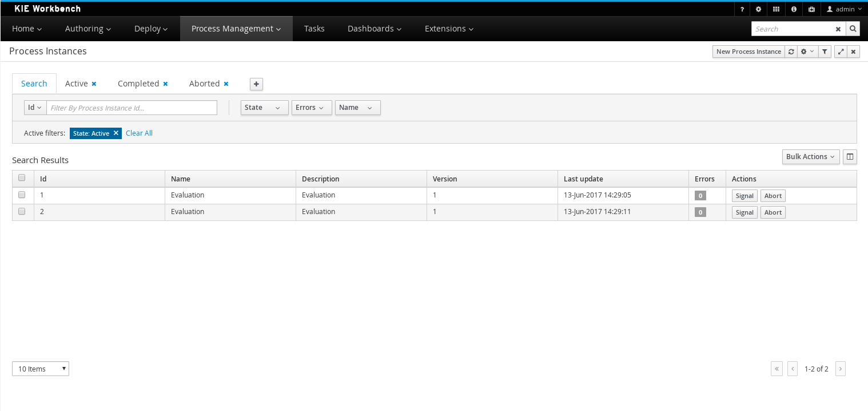Click the funnel filter icon

[x=825, y=52]
